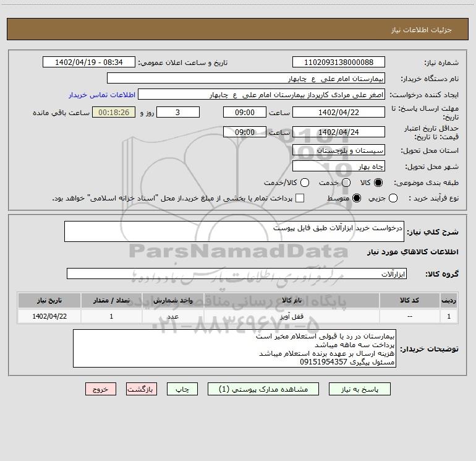
Task: Click the گروه کالا field ابزارآلات
Action: coord(237,274)
